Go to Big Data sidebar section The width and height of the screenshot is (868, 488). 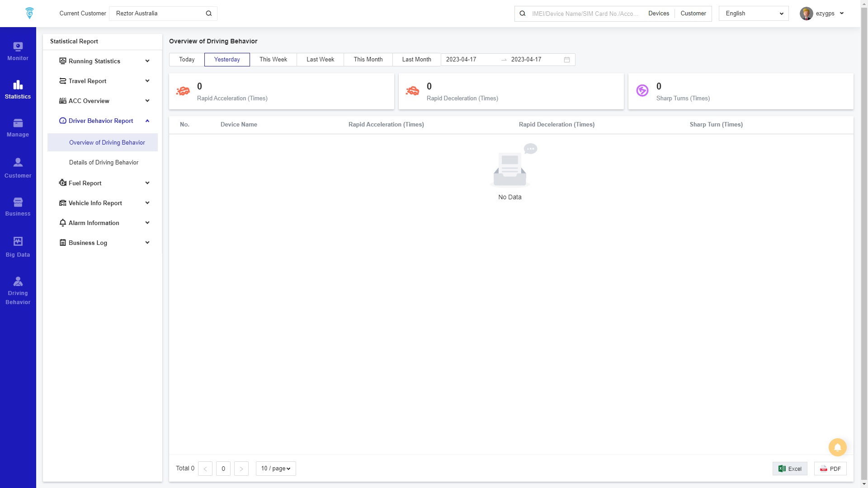[x=18, y=247]
